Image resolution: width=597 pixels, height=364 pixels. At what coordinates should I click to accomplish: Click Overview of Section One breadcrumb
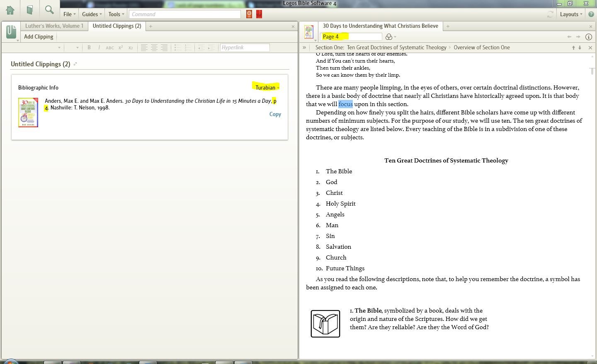[482, 47]
